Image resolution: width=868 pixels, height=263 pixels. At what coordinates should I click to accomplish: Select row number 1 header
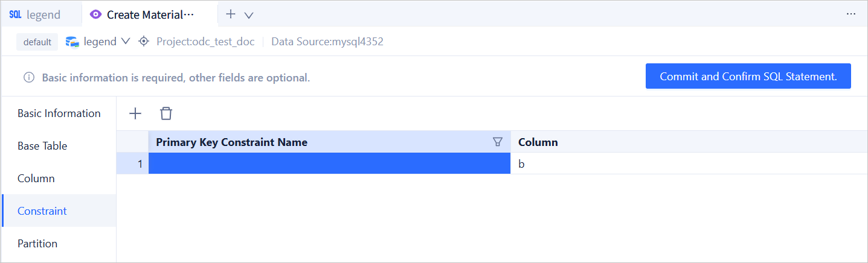click(133, 163)
